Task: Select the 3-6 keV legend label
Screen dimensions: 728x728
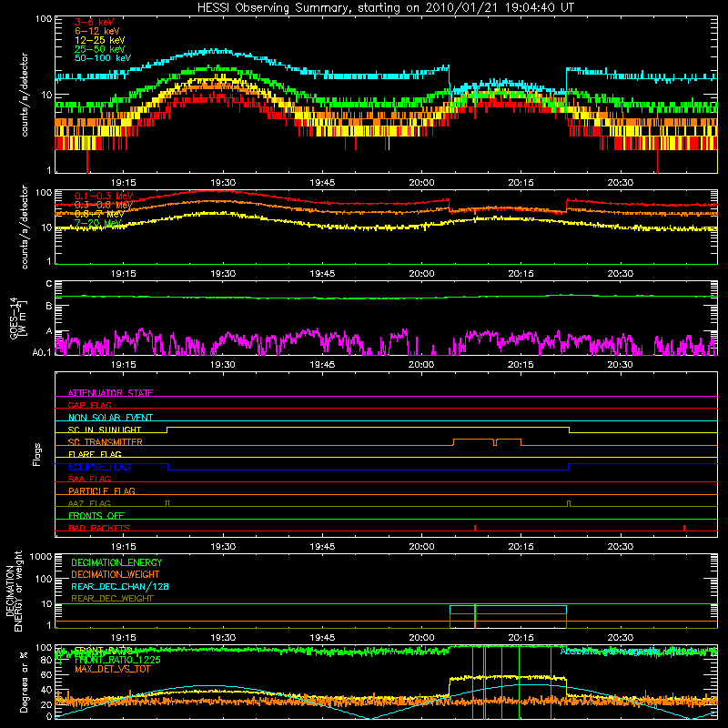Action: [94, 22]
